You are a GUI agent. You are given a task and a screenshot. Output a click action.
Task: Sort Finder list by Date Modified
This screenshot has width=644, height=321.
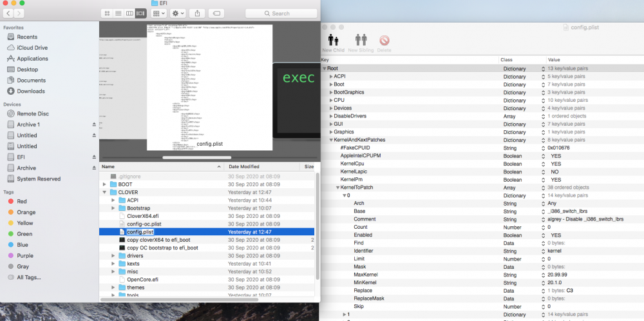tap(263, 167)
